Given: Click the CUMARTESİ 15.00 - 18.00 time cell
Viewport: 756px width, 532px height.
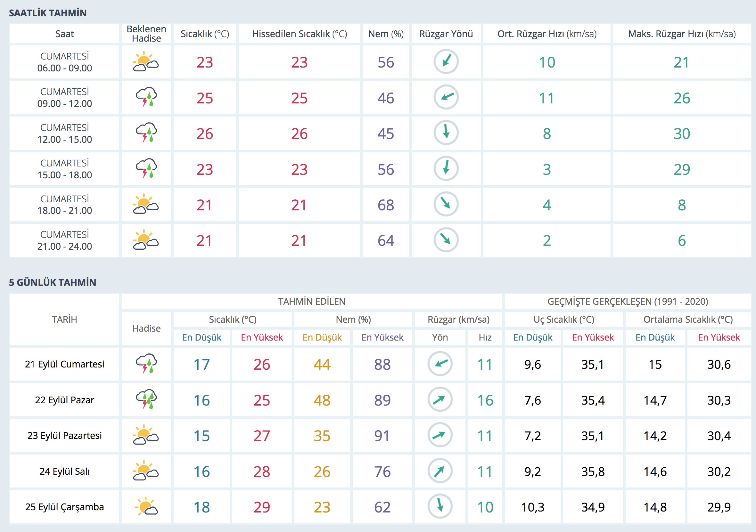Looking at the screenshot, I should [x=64, y=169].
